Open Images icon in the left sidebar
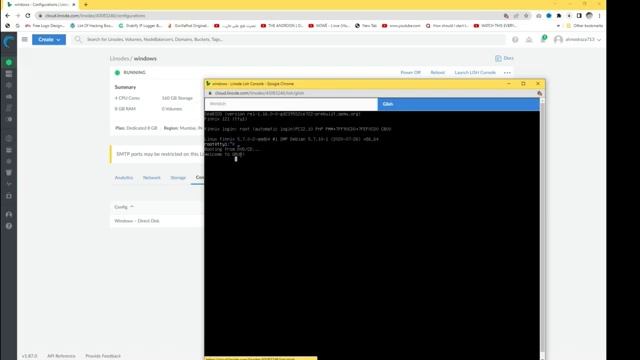Screen dimensions: 640x360 click(9, 120)
